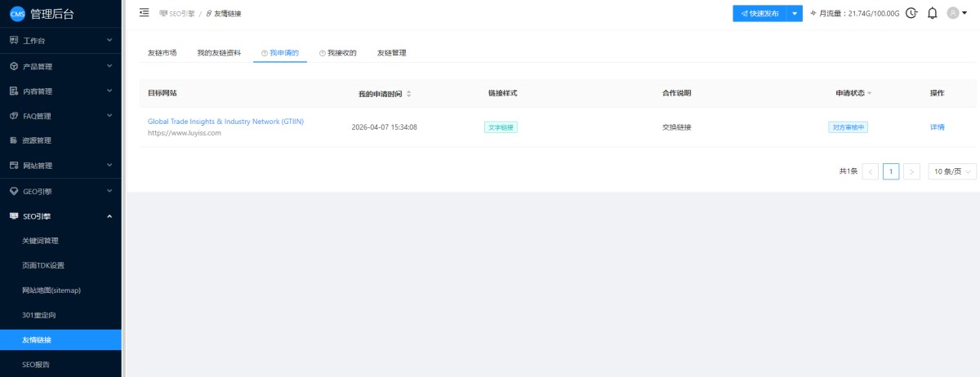This screenshot has height=377, width=980.
Task: Click the SEO引擎 breadcrumb link
Action: 176,14
